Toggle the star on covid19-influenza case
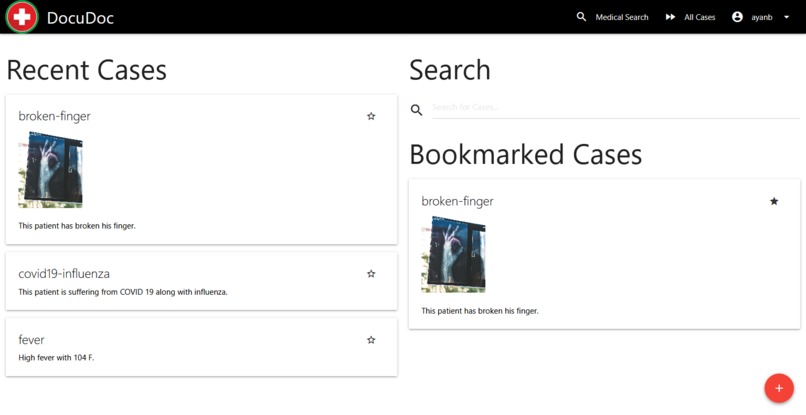Image resolution: width=806 pixels, height=415 pixels. pos(371,274)
